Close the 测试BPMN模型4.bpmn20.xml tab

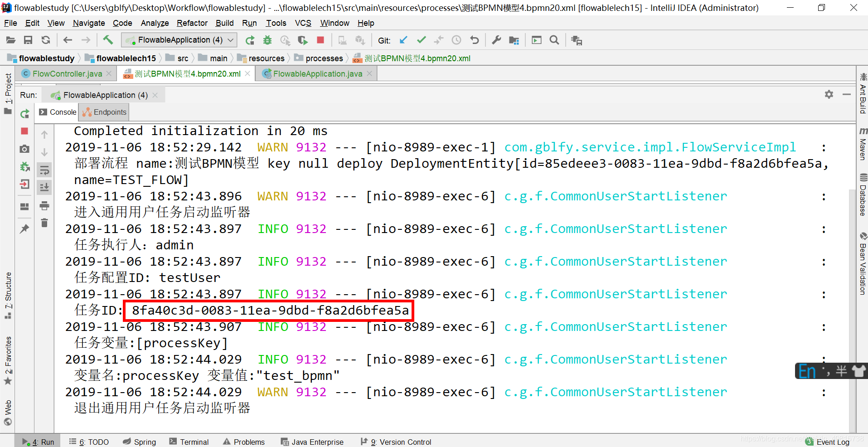click(247, 73)
